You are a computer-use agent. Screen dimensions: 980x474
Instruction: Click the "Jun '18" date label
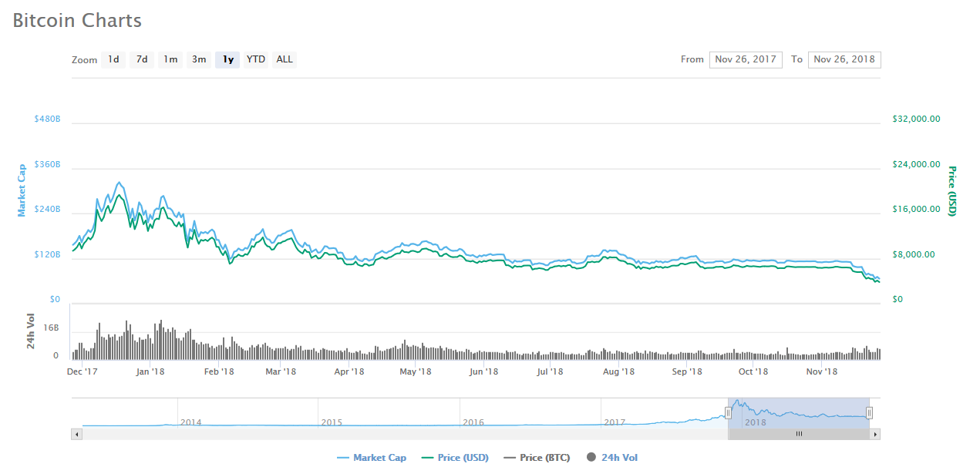pos(483,371)
